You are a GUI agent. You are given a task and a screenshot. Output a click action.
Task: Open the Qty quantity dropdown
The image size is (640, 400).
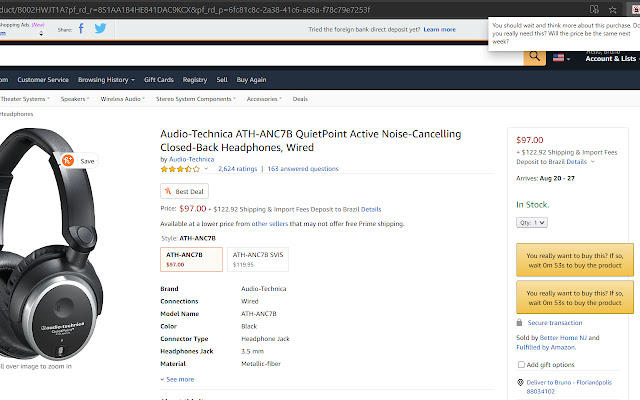tap(532, 222)
